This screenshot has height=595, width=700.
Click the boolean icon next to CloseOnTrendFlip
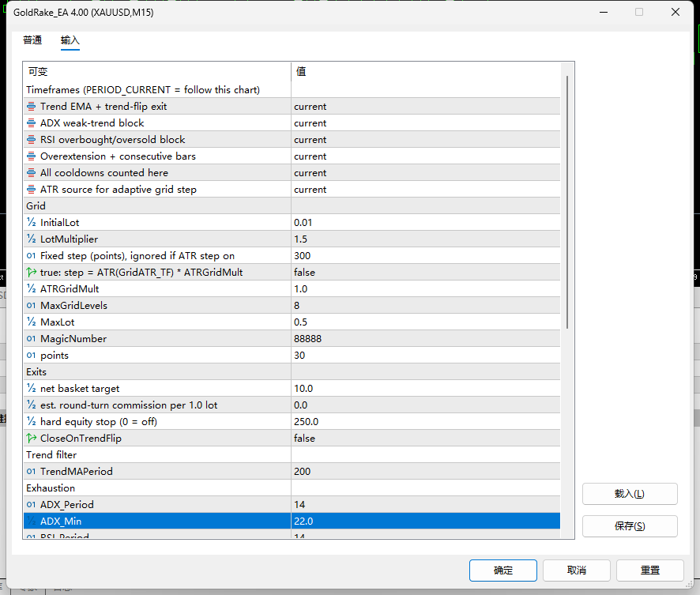pos(32,438)
